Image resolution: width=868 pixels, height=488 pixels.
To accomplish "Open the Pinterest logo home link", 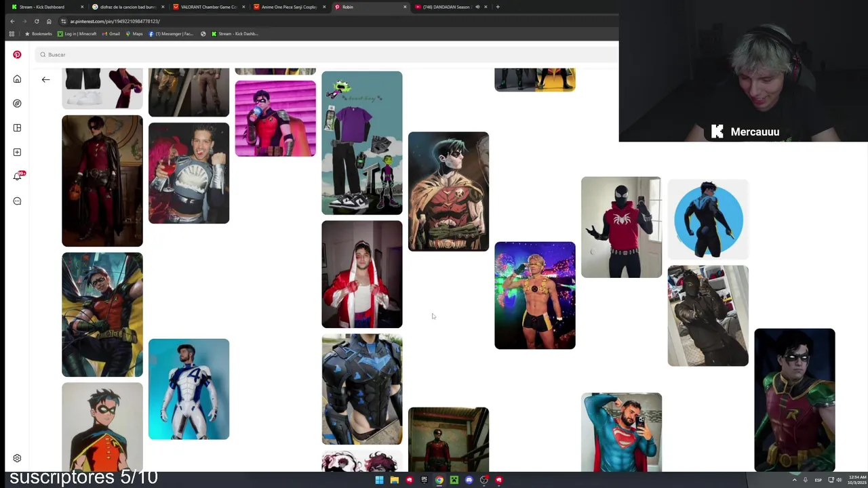I will [x=17, y=54].
